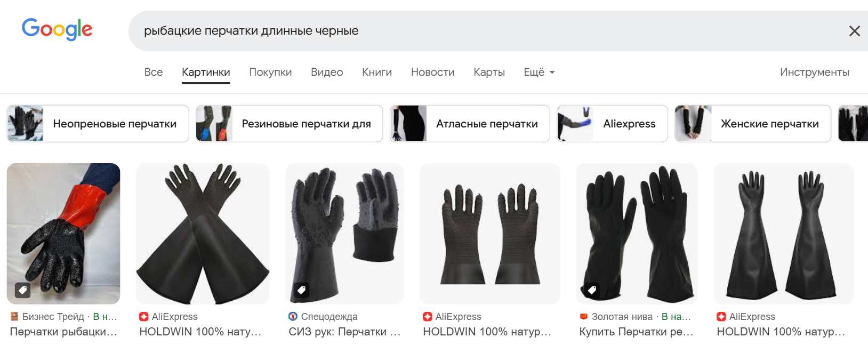
Task: Filter by the Aliexpress chip
Action: [x=612, y=124]
